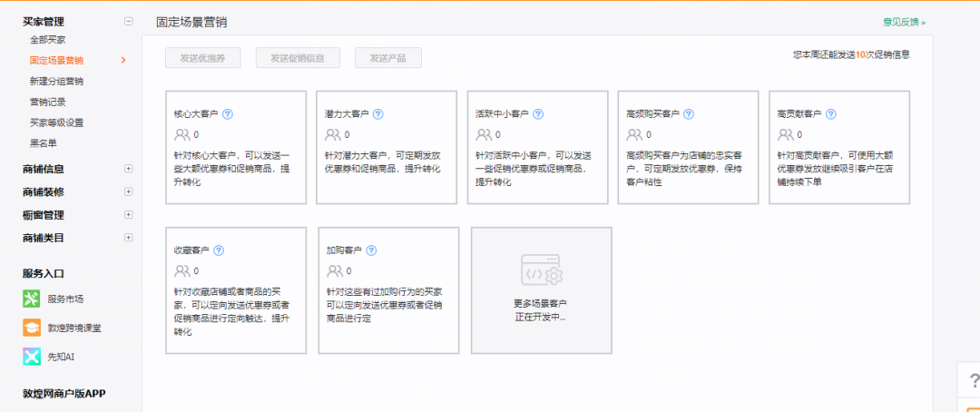Click people count icon in 潜力大客户 card
The height and width of the screenshot is (412, 980).
pyautogui.click(x=332, y=134)
